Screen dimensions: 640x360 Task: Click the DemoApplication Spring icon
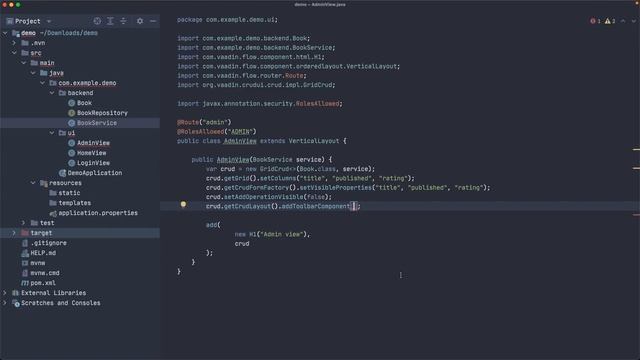[x=62, y=173]
